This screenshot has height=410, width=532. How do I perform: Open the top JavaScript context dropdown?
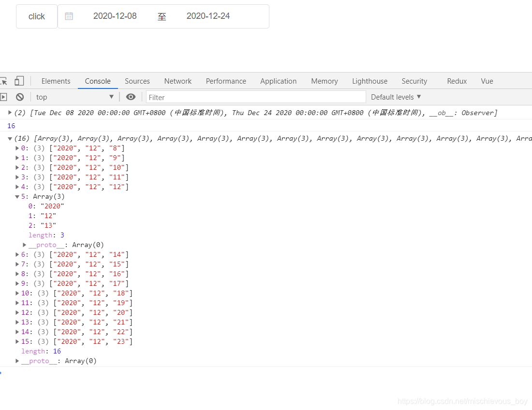(74, 97)
